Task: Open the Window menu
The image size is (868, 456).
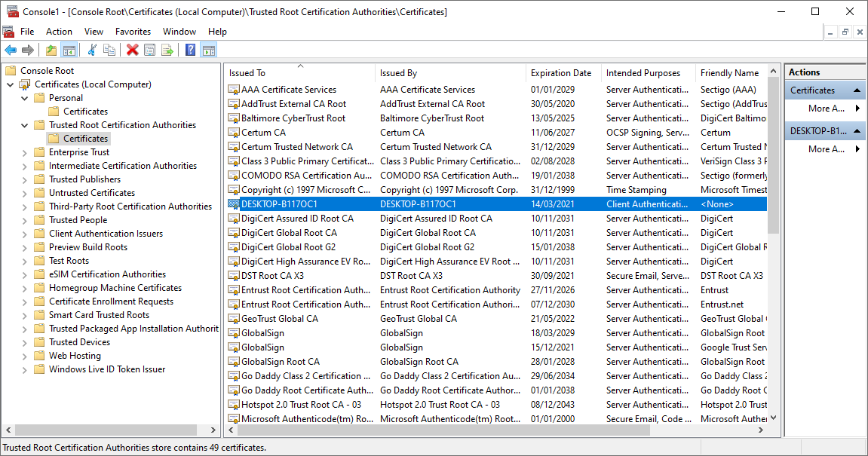Action: click(179, 32)
